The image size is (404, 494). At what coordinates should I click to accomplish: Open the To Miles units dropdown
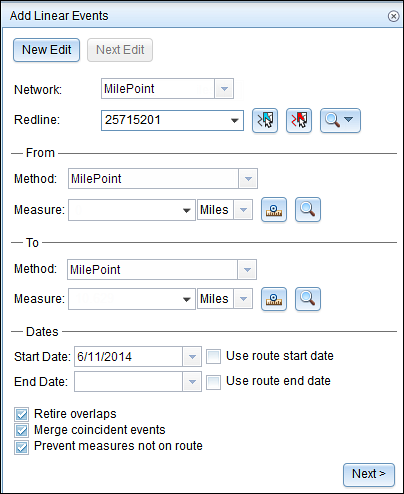243,299
